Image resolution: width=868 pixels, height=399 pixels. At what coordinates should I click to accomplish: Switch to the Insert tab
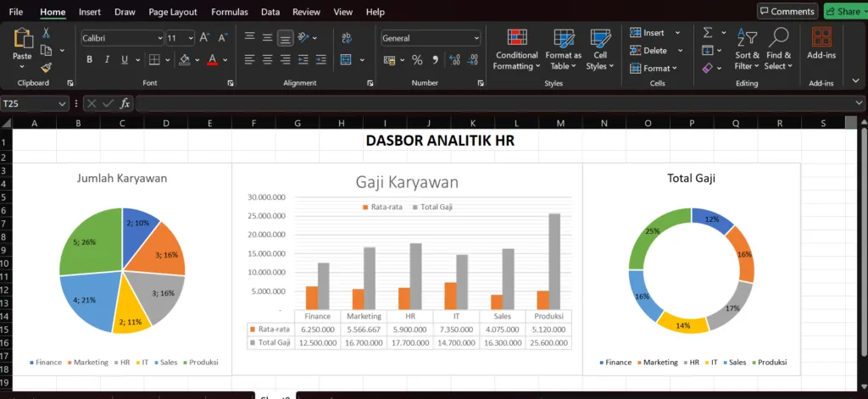coord(90,12)
